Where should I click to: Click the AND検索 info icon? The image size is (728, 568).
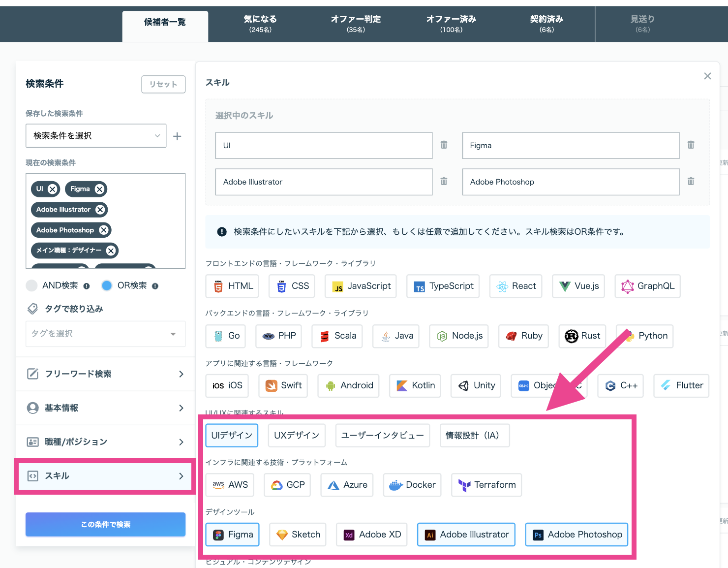pos(87,286)
